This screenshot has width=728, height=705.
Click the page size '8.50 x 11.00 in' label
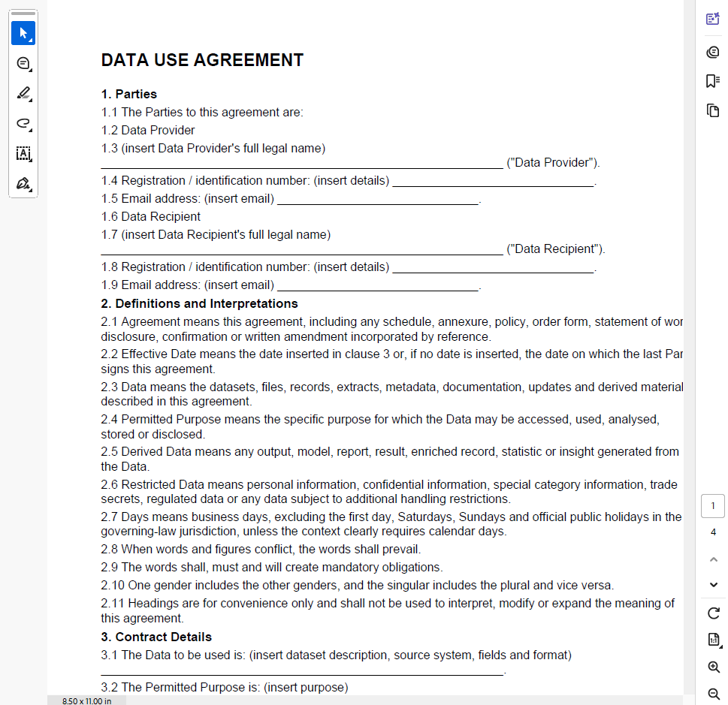(87, 700)
